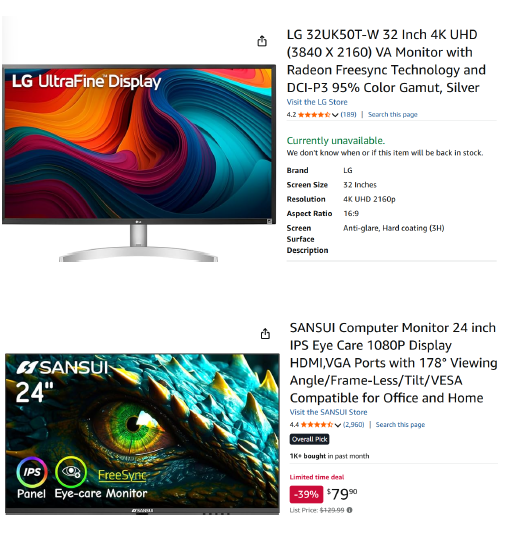Image resolution: width=514 pixels, height=537 pixels.
Task: Click star rating of LG monitor
Action: click(314, 115)
